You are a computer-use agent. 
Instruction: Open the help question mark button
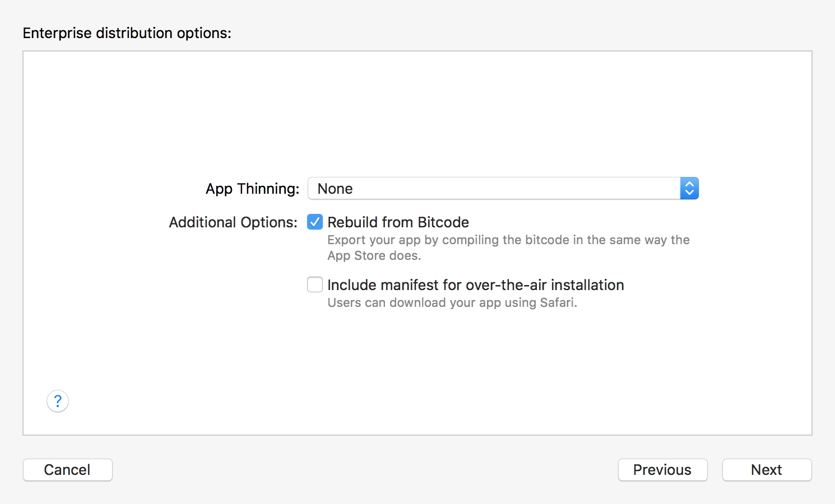pos(58,401)
